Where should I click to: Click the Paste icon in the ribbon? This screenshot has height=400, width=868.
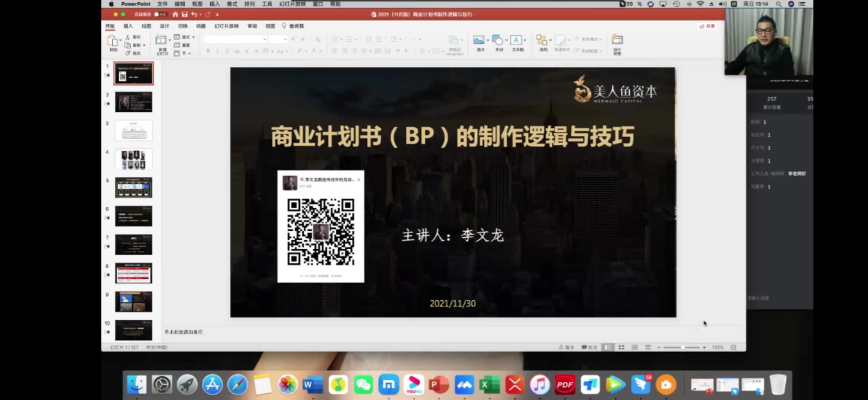point(114,41)
